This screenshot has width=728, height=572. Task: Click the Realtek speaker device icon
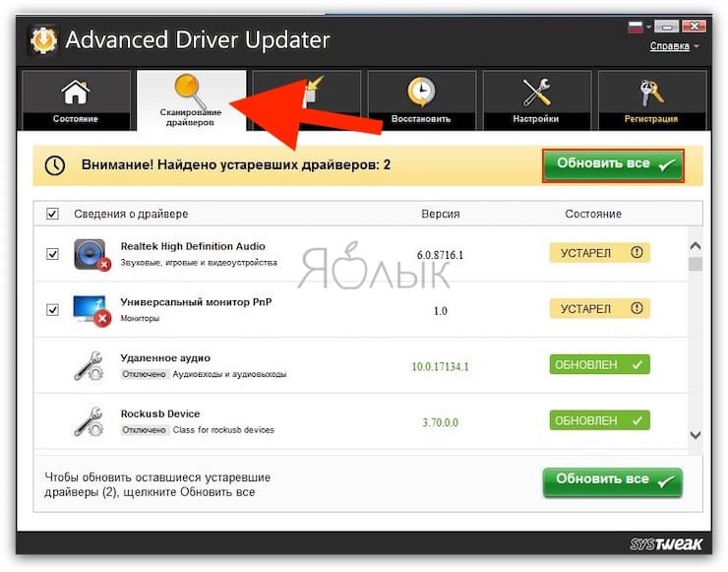(x=91, y=254)
